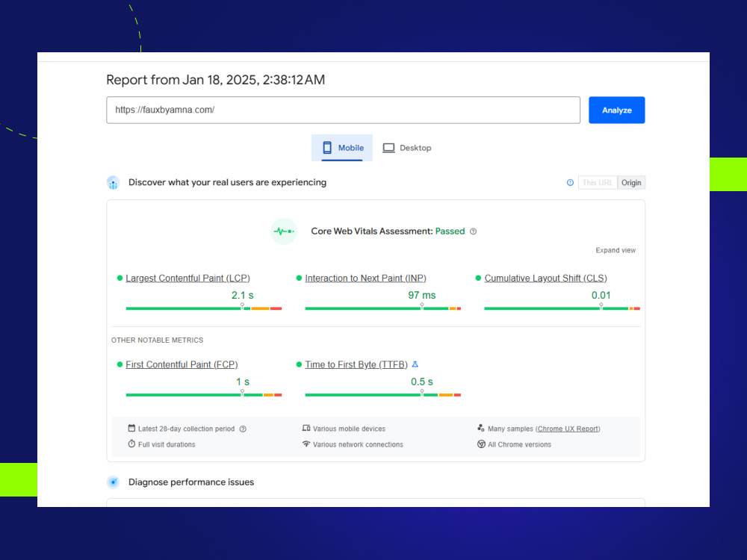Click the green status dot beside FCP
The height and width of the screenshot is (560, 747).
pos(120,364)
